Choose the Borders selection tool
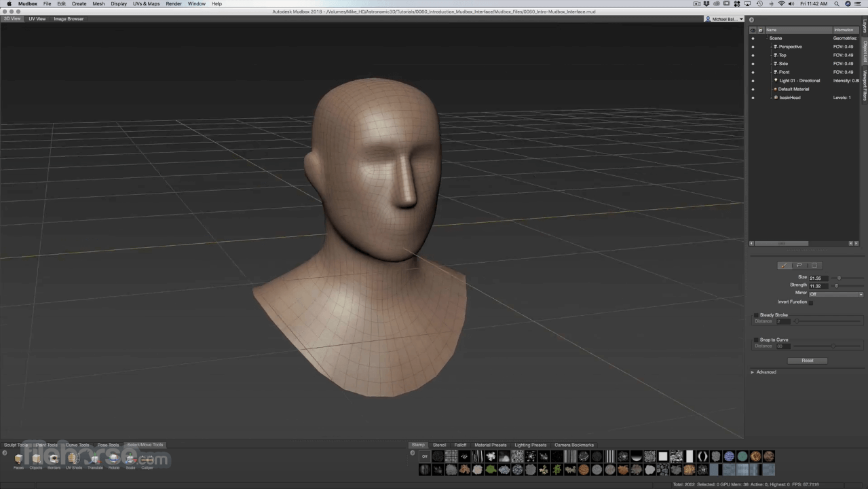Viewport: 868px width, 489px height. click(x=54, y=460)
